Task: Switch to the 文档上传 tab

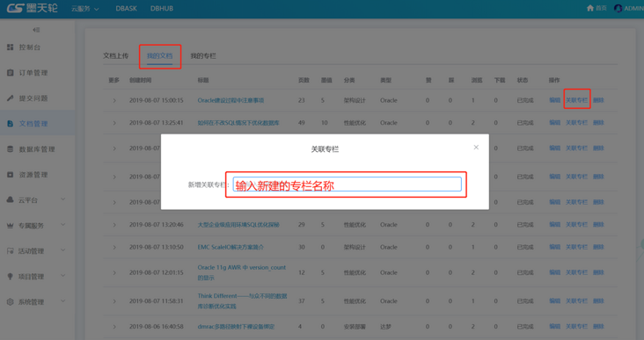Action: 115,55
